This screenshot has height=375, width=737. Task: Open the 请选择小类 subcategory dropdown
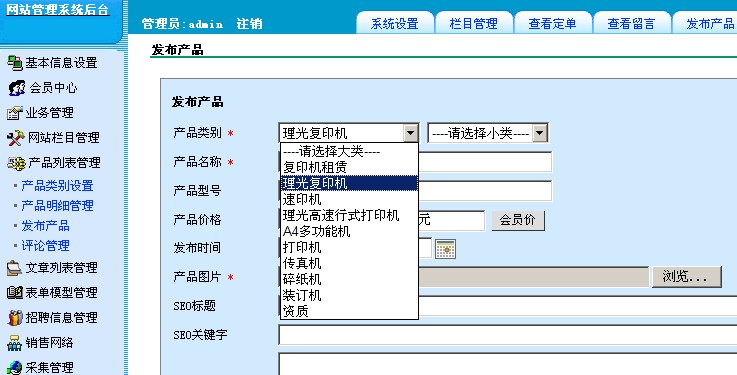pyautogui.click(x=488, y=133)
